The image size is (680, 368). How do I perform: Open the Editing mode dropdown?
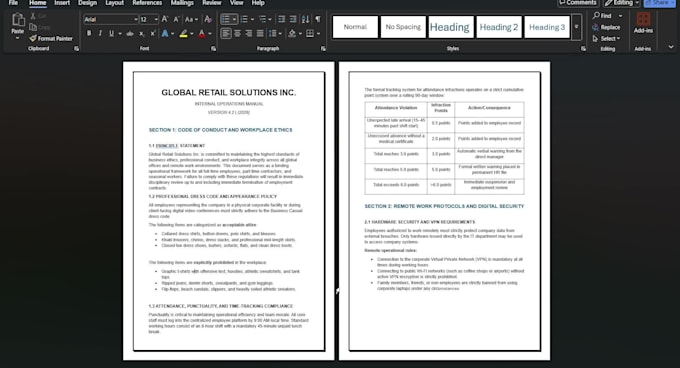pos(622,3)
